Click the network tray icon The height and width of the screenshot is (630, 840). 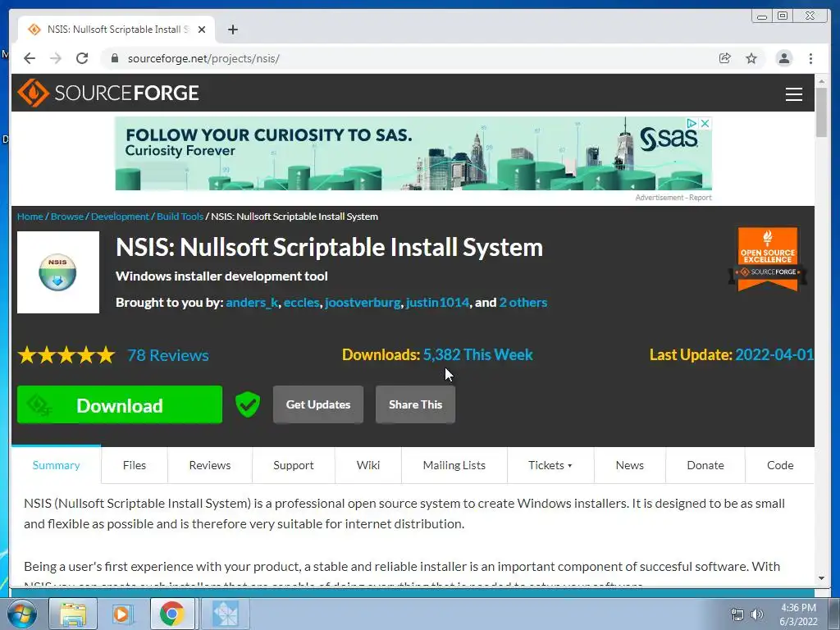click(737, 614)
